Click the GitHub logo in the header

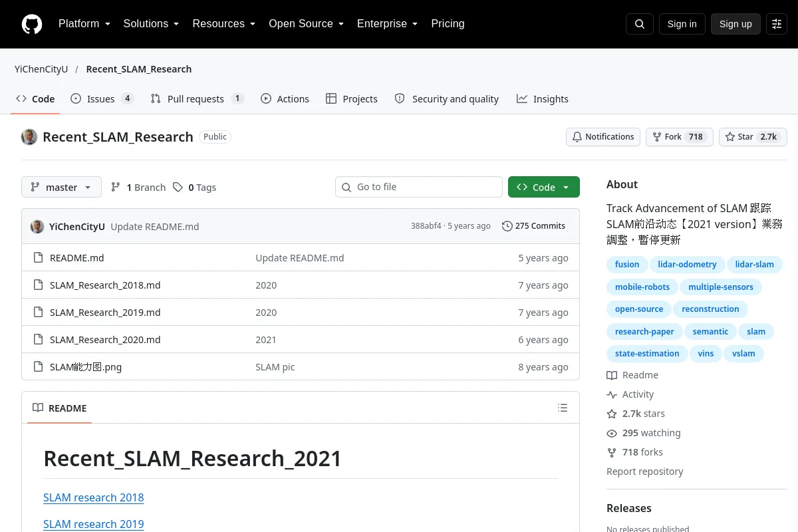(x=32, y=24)
